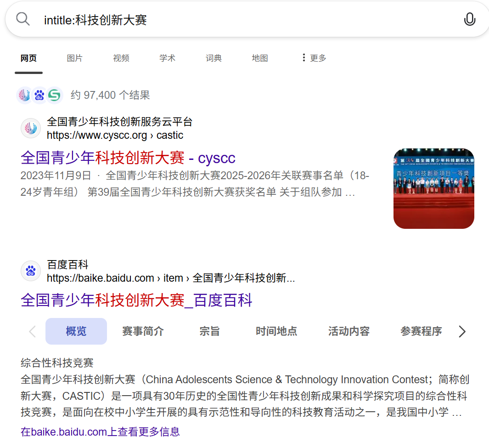Screen dimensions: 489x448
Task: Open the award ceremony thumbnail image
Action: pyautogui.click(x=434, y=188)
